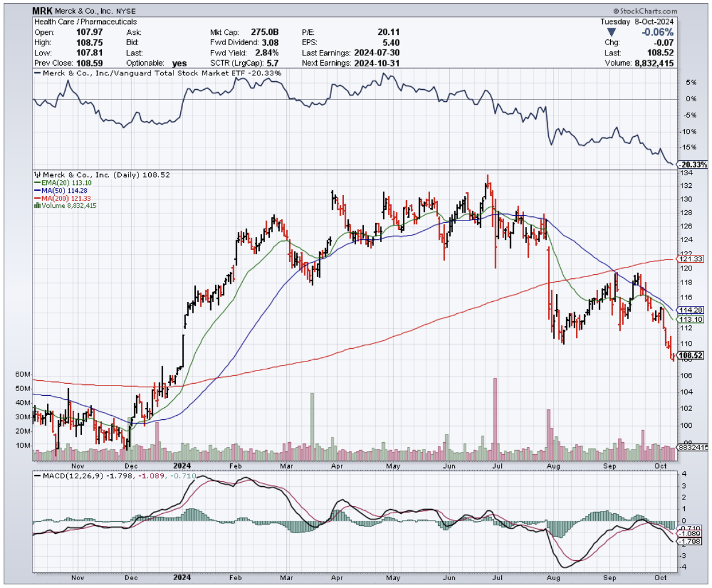
Task: Click the 10M tick on the volume axis
Action: point(23,445)
